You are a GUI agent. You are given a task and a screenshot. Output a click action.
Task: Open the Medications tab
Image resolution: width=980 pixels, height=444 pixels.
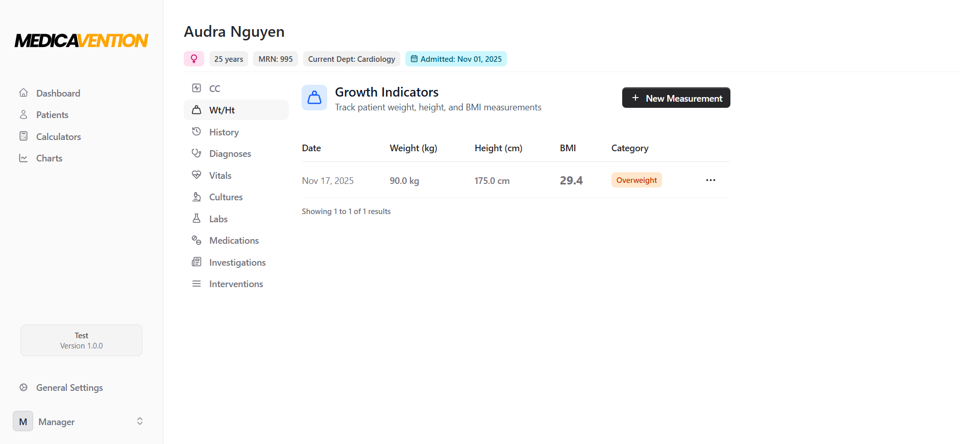(x=236, y=240)
